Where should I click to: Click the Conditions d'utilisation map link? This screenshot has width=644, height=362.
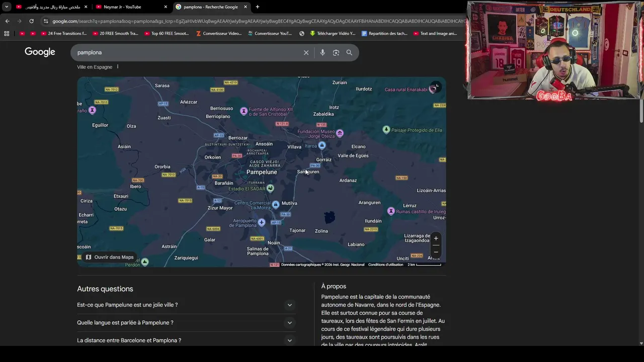[x=385, y=264]
